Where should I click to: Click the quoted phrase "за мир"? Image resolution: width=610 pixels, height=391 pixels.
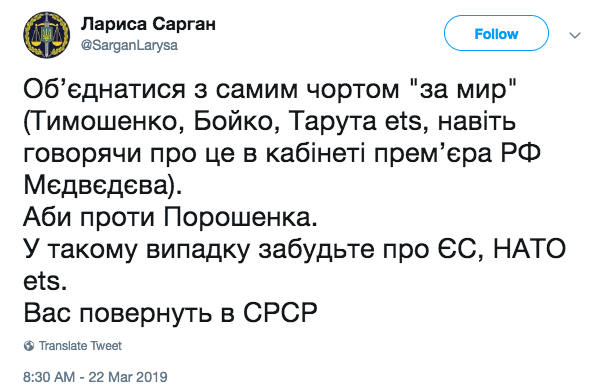(x=464, y=90)
